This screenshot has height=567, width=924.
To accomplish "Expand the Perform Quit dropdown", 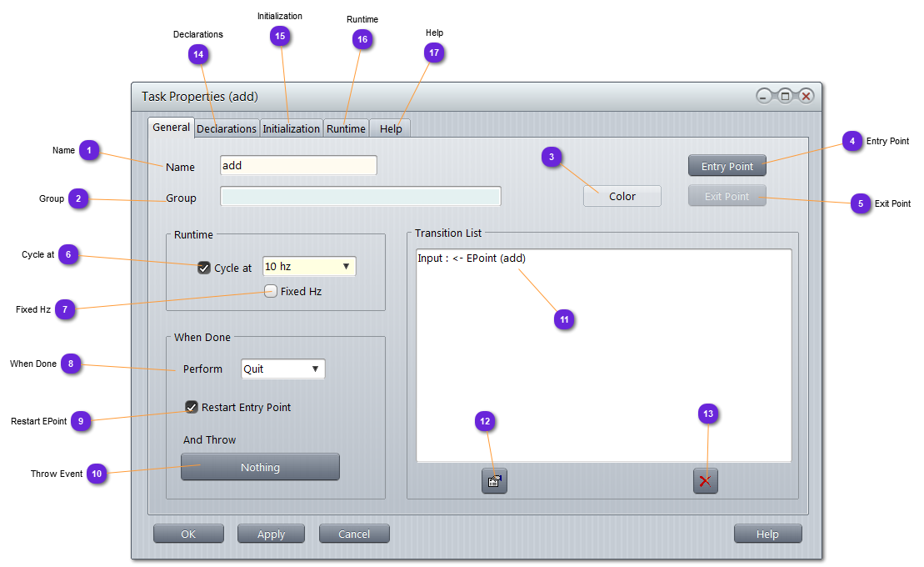I will (x=282, y=369).
